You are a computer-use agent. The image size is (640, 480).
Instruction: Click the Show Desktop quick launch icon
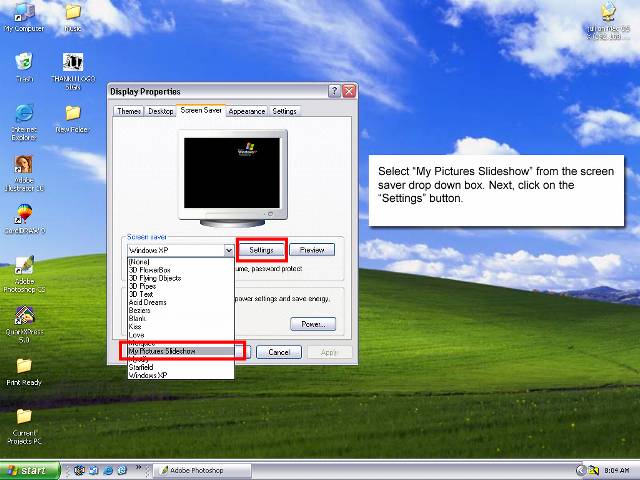click(79, 470)
